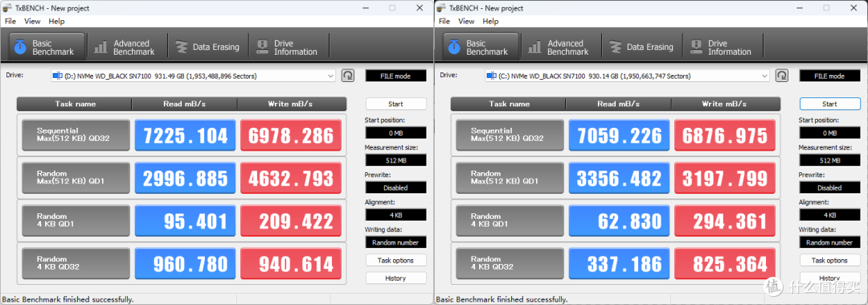Click Random 512 KB QD1 task, left window
The height and width of the screenshot is (305, 868).
(76, 178)
